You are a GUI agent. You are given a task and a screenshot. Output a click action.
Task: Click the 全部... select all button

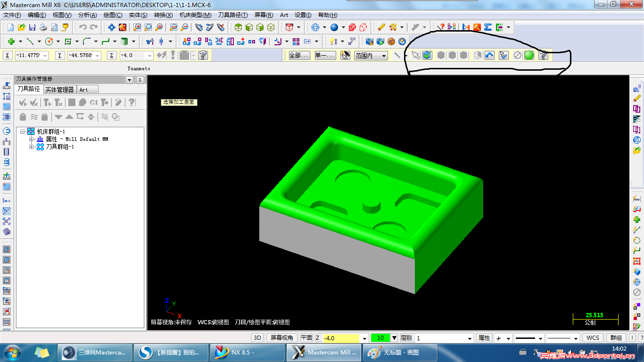pos(299,56)
